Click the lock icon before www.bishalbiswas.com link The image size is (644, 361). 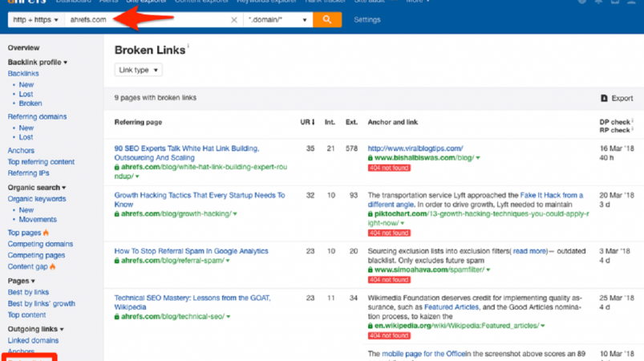(x=370, y=158)
